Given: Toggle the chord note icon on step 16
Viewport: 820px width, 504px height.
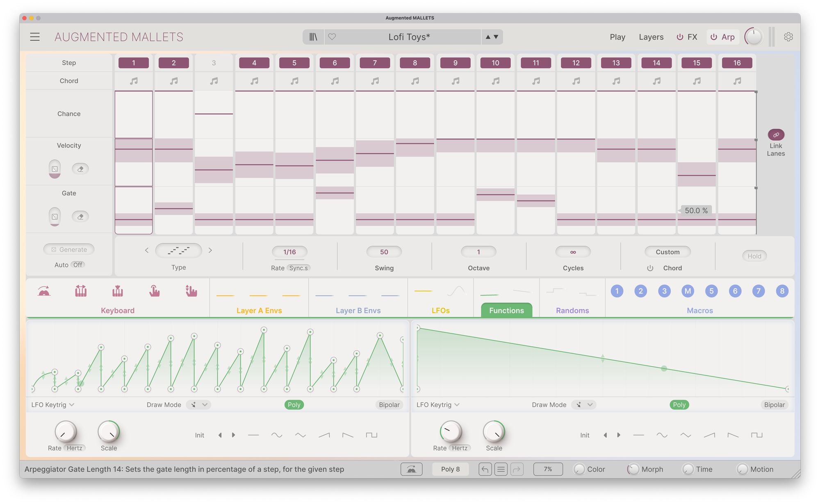Looking at the screenshot, I should pos(737,81).
